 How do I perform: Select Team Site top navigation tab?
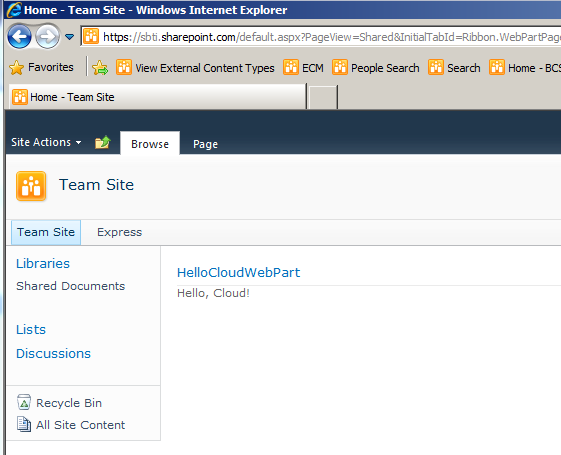pyautogui.click(x=46, y=232)
